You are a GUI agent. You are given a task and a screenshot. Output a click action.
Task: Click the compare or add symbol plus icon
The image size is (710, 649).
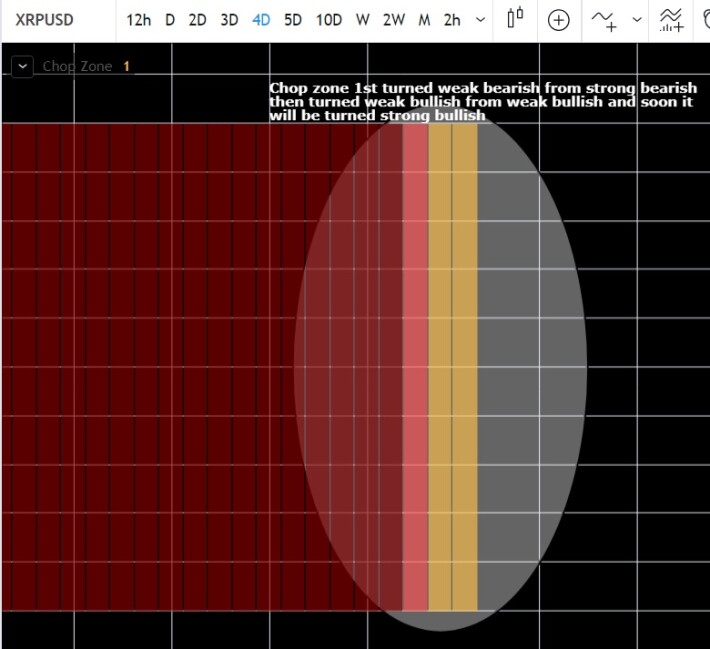click(x=558, y=20)
